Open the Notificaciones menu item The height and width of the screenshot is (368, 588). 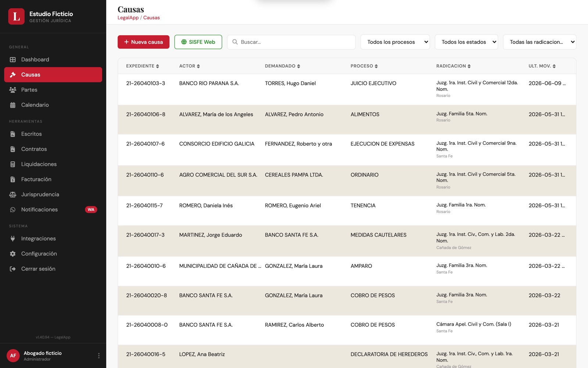(53, 209)
